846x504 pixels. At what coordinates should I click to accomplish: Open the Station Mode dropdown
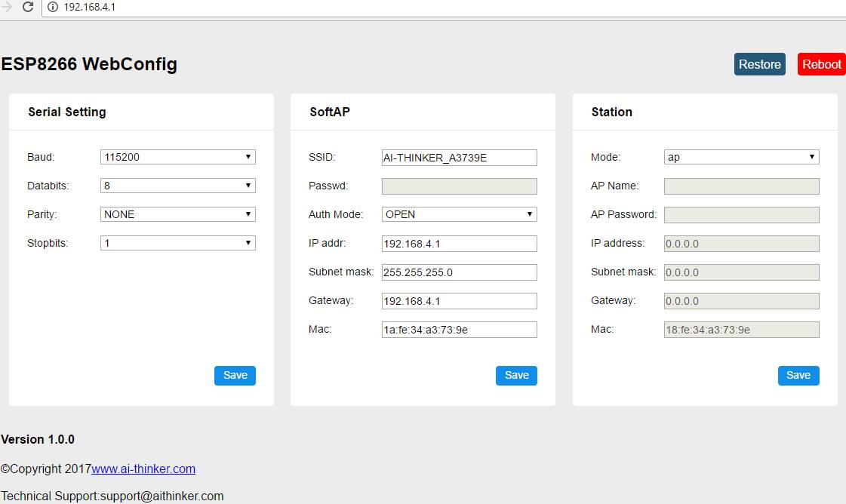[741, 157]
